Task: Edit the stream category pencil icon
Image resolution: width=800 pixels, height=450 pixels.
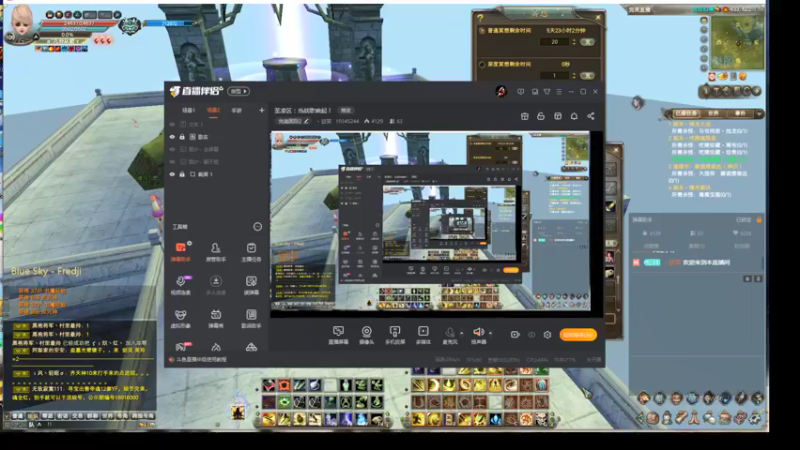Action: pos(306,121)
